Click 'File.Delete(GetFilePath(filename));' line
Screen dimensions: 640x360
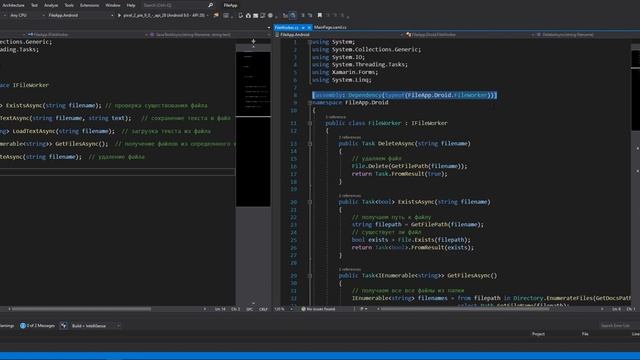point(409,166)
